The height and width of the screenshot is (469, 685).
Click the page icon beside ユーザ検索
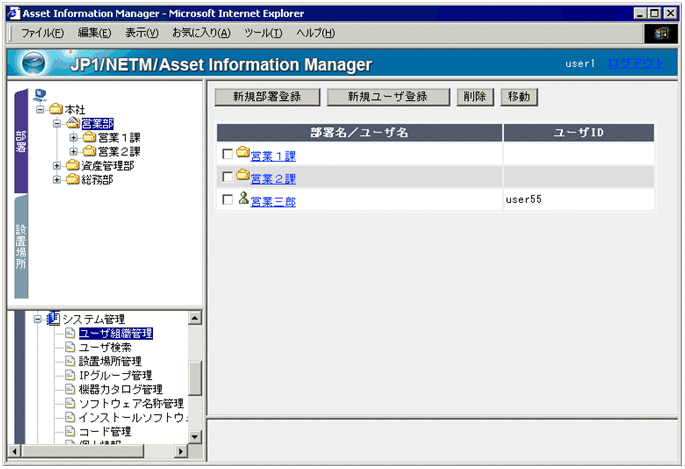point(70,347)
